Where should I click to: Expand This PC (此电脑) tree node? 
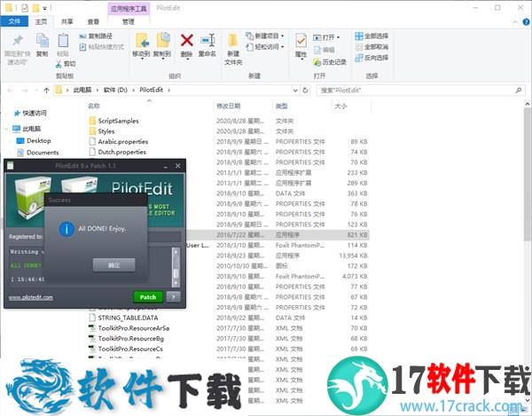click(6, 128)
